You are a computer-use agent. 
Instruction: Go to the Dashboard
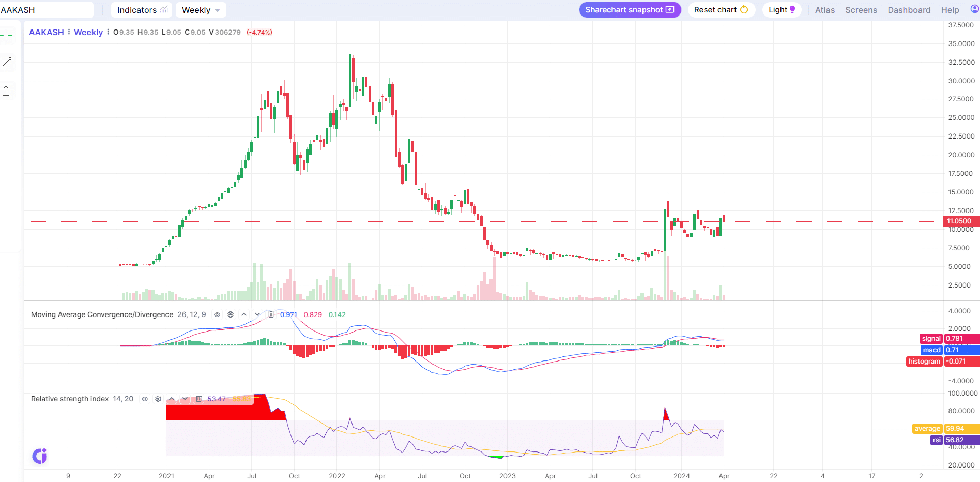click(909, 10)
